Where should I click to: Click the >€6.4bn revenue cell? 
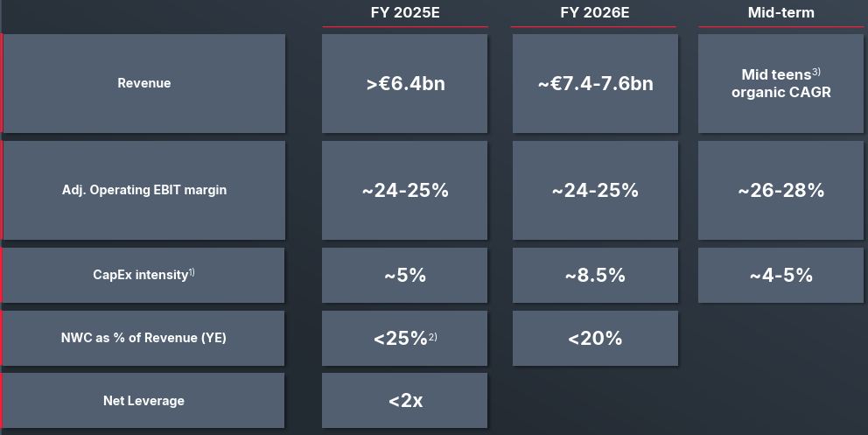click(x=404, y=84)
